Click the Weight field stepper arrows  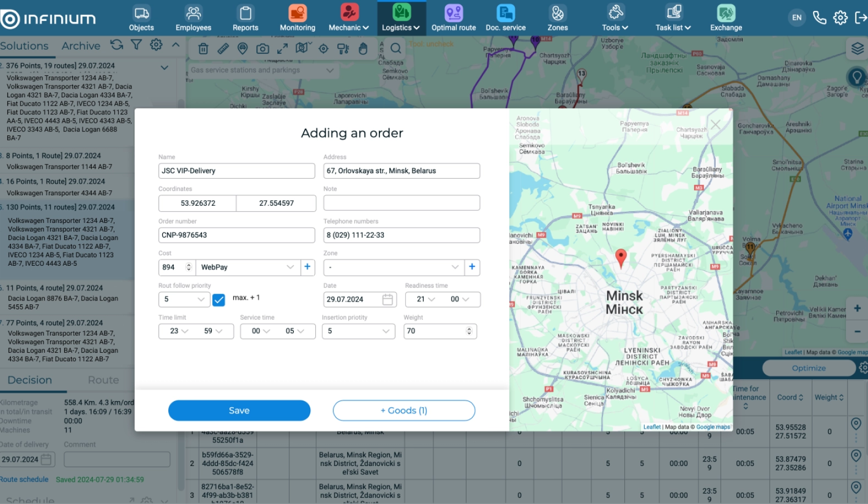(469, 331)
